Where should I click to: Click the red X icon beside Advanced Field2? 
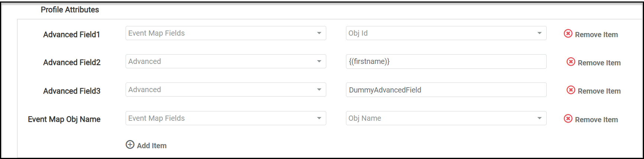coord(571,62)
